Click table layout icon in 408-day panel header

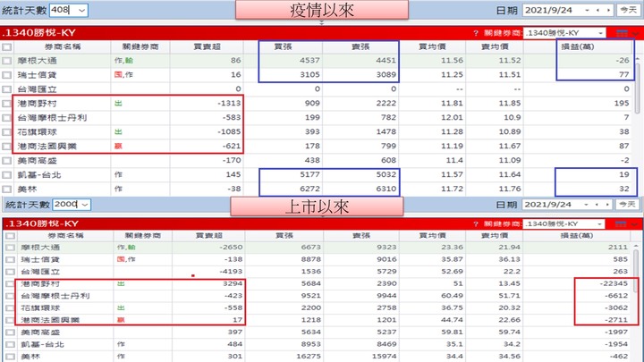[622, 33]
